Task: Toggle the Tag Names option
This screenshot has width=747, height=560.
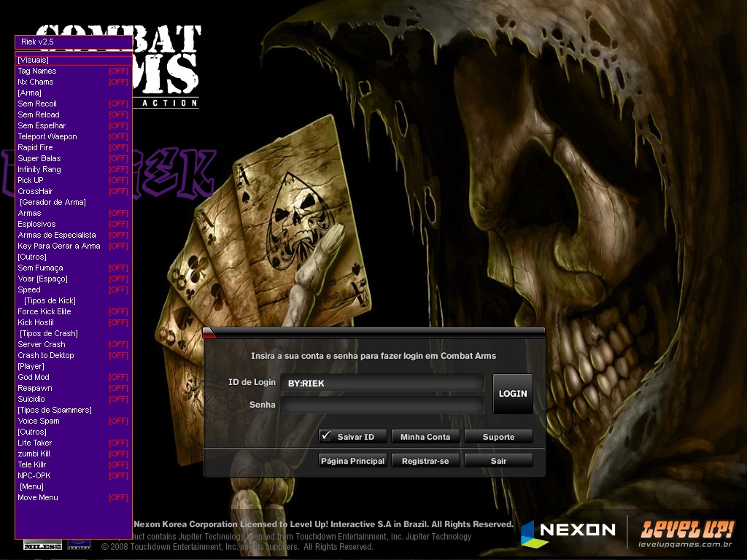Action: [x=74, y=71]
